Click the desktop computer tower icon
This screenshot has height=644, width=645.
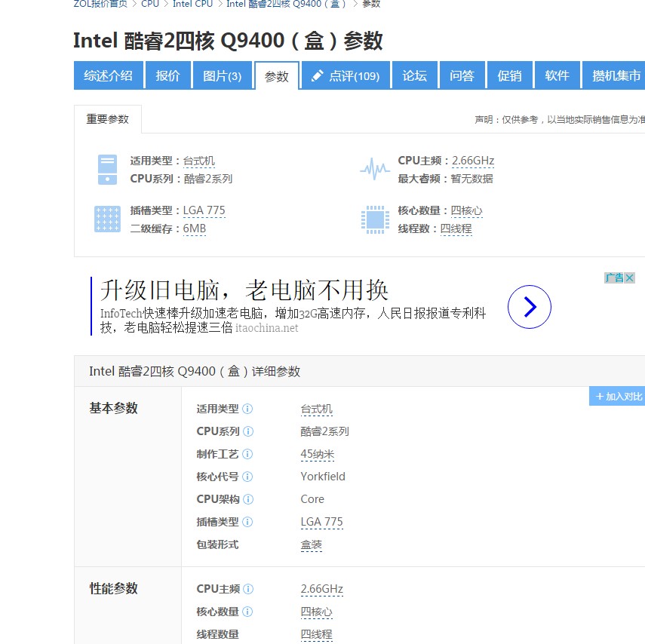(x=107, y=170)
